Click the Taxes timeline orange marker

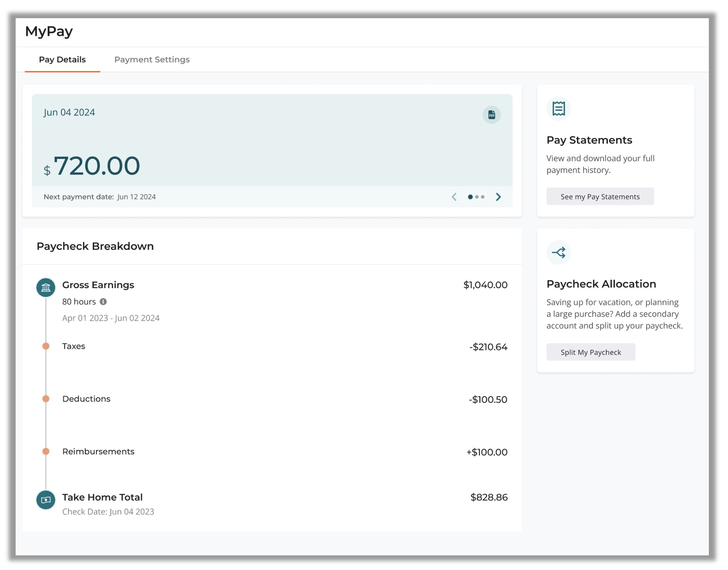click(x=46, y=346)
